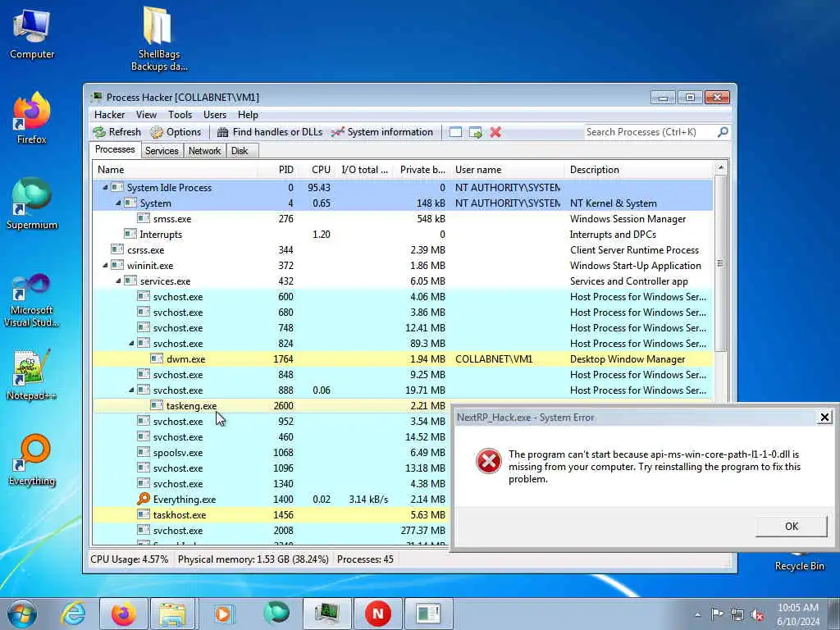Sort by the CPU column header
The width and height of the screenshot is (840, 630).
(316, 170)
